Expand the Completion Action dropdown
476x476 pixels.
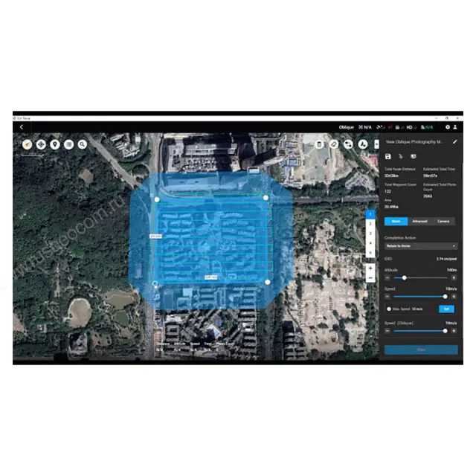[420, 245]
